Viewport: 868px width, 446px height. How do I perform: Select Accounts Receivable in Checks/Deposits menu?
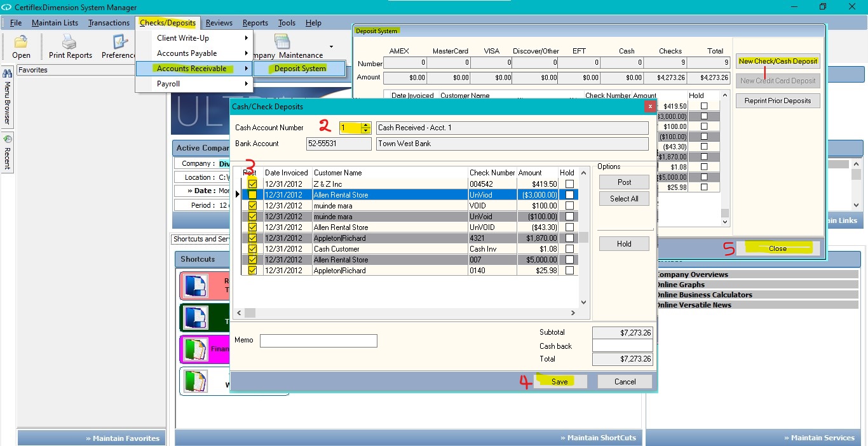coord(193,69)
